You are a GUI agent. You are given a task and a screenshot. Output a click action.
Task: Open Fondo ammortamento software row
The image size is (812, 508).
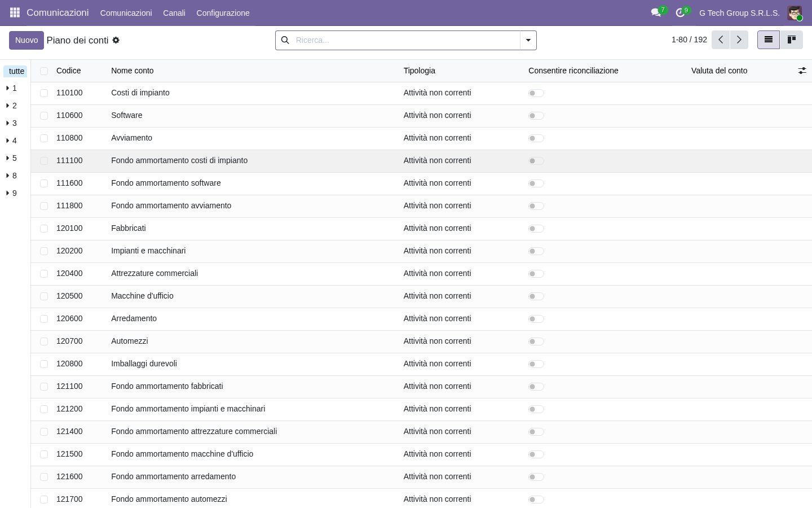pyautogui.click(x=421, y=183)
